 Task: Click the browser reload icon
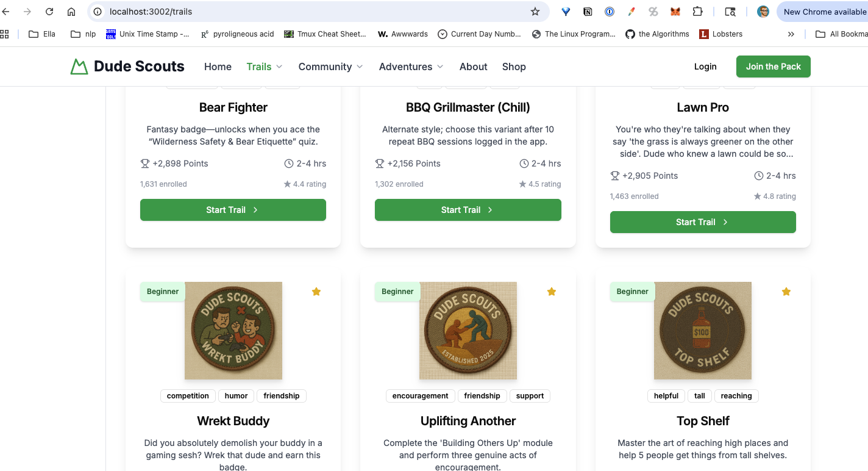(x=49, y=12)
